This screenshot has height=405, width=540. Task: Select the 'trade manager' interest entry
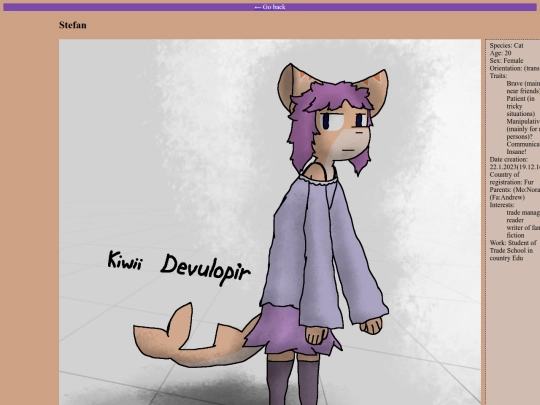(523, 212)
